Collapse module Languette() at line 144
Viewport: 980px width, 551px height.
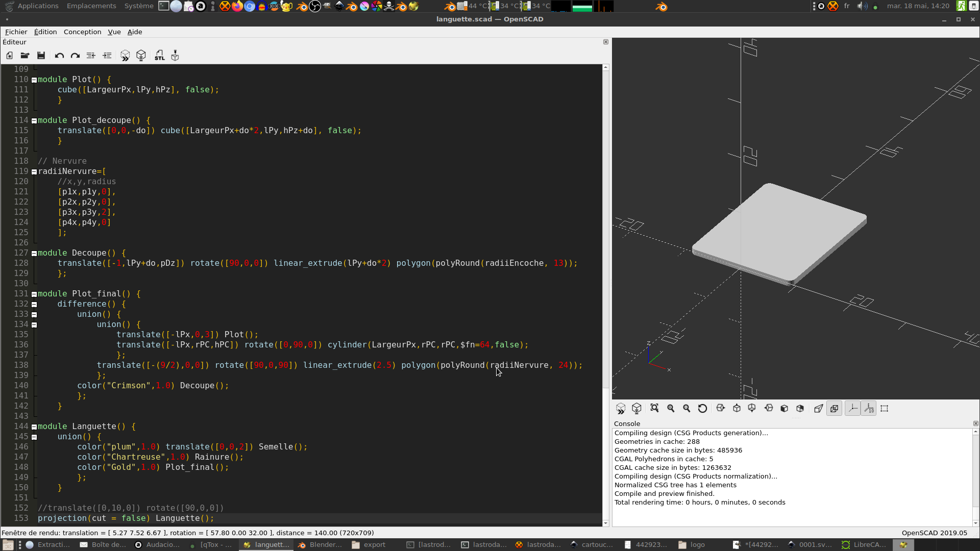(34, 427)
